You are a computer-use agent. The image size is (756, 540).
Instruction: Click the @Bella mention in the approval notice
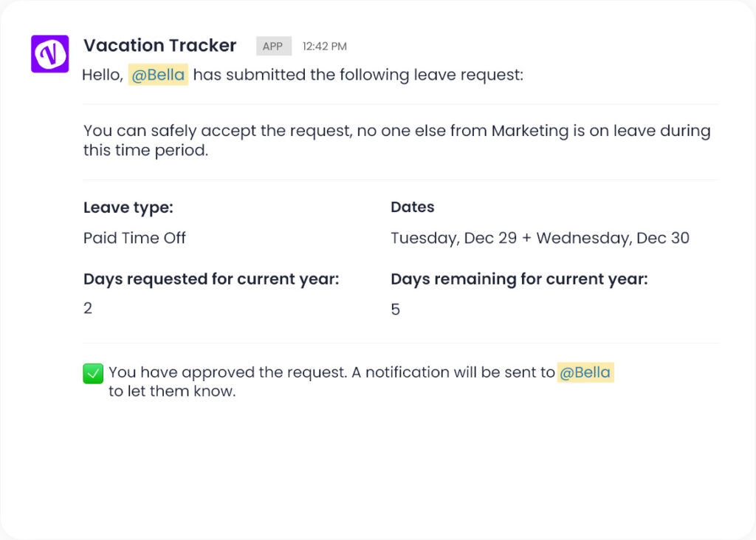(585, 372)
